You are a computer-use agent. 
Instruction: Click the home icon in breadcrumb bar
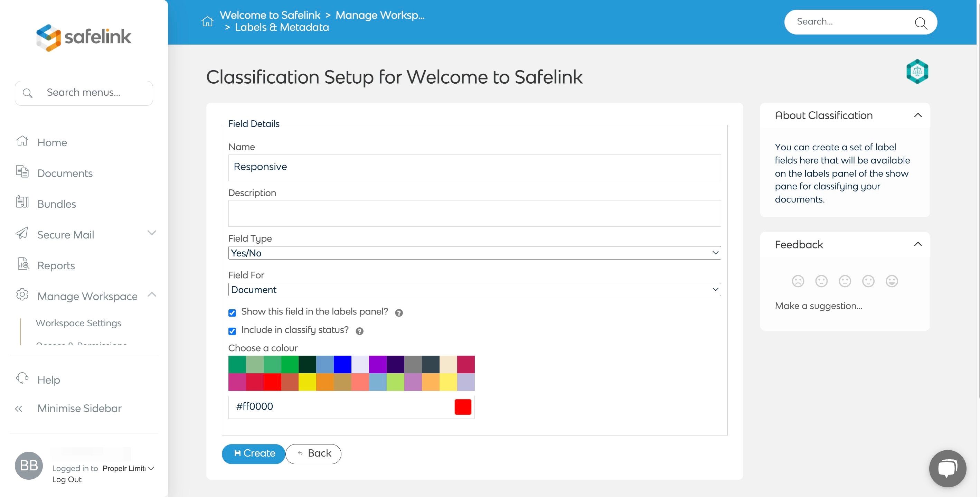coord(207,21)
